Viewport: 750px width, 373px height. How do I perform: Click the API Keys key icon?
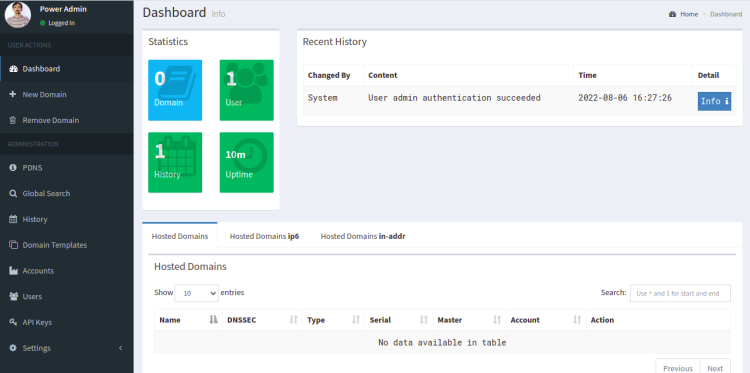13,322
